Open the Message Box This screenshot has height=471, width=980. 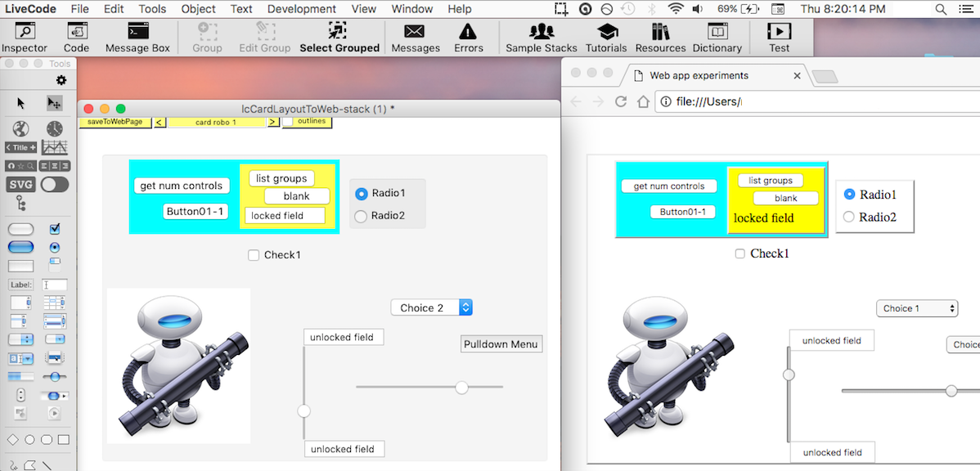(x=137, y=37)
